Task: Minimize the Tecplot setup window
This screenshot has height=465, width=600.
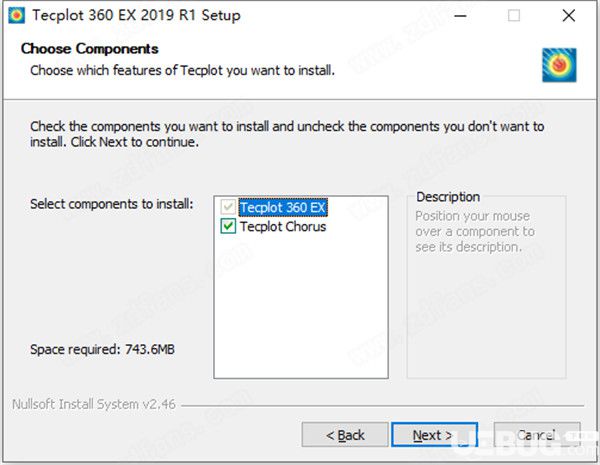Action: 460,16
